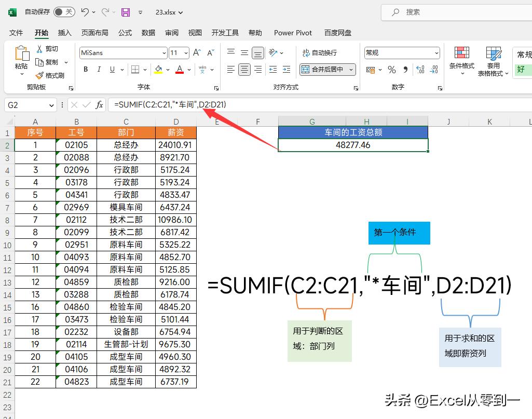Click the insert function fx icon
This screenshot has width=532, height=419.
99,105
